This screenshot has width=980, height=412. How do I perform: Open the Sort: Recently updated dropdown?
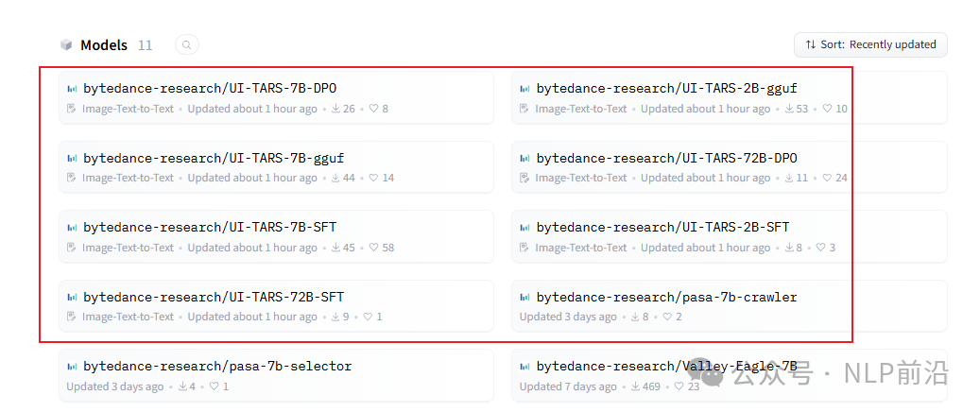pyautogui.click(x=870, y=44)
